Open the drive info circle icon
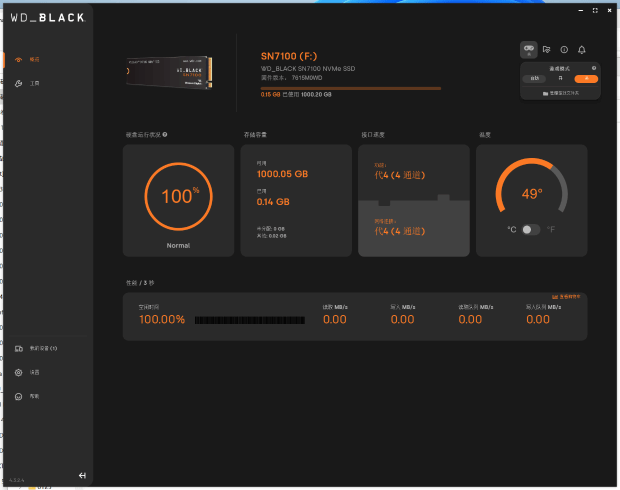Image resolution: width=620 pixels, height=490 pixels. (564, 49)
